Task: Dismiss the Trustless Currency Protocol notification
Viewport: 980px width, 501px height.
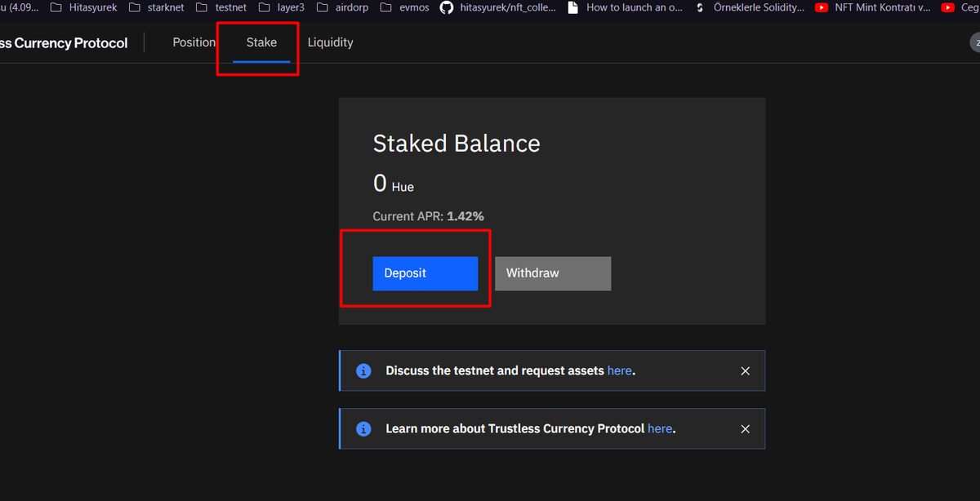Action: (x=745, y=428)
